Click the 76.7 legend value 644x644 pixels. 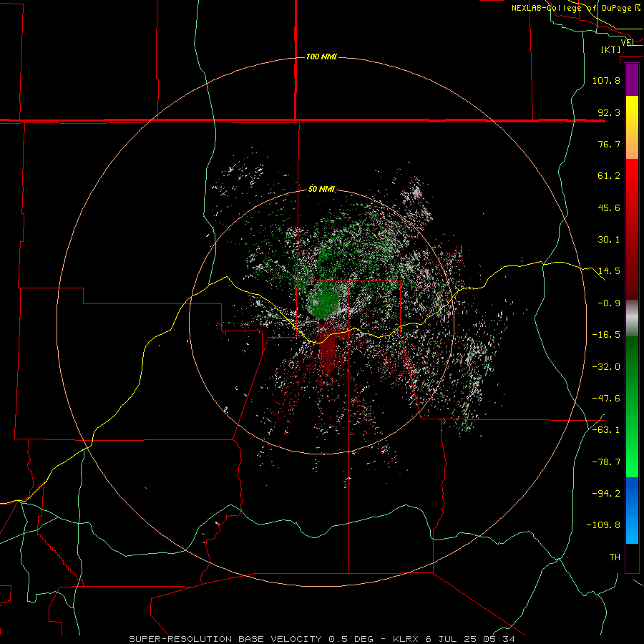609,144
